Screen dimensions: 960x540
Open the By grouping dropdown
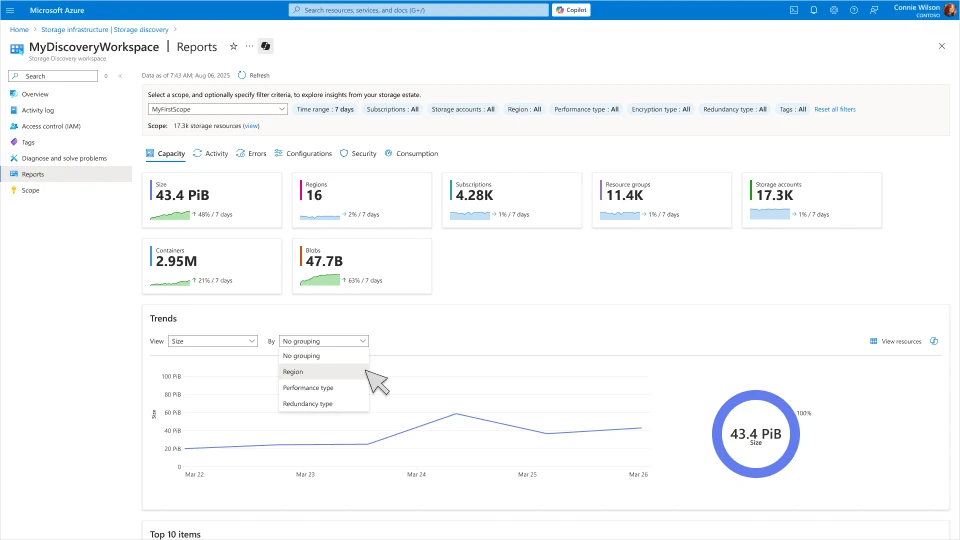(324, 341)
